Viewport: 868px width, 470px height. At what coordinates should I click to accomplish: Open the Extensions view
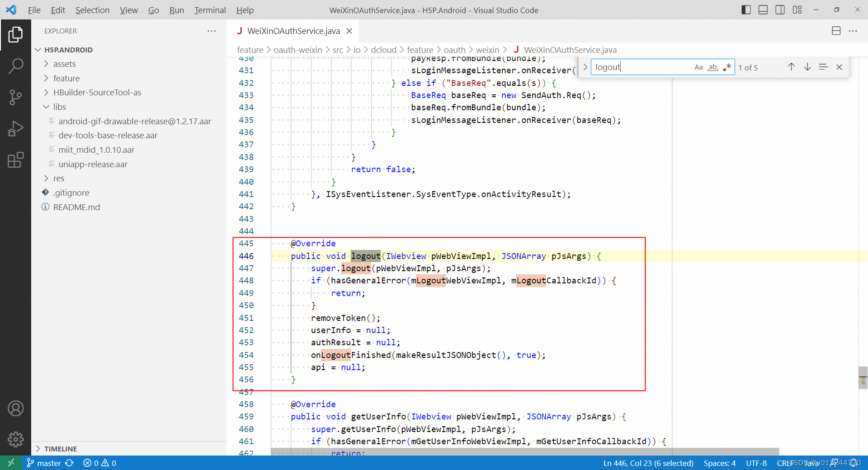click(15, 160)
